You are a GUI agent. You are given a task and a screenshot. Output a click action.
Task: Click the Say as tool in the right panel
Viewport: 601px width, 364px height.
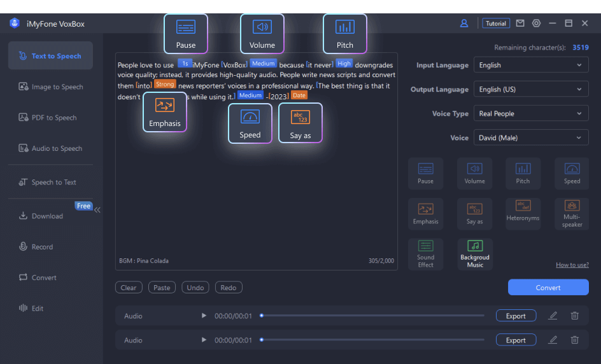pyautogui.click(x=474, y=214)
